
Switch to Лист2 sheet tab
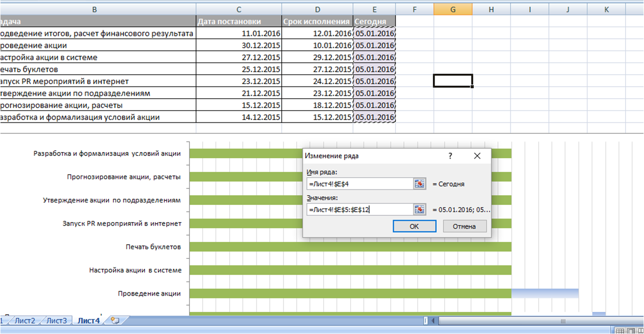25,321
